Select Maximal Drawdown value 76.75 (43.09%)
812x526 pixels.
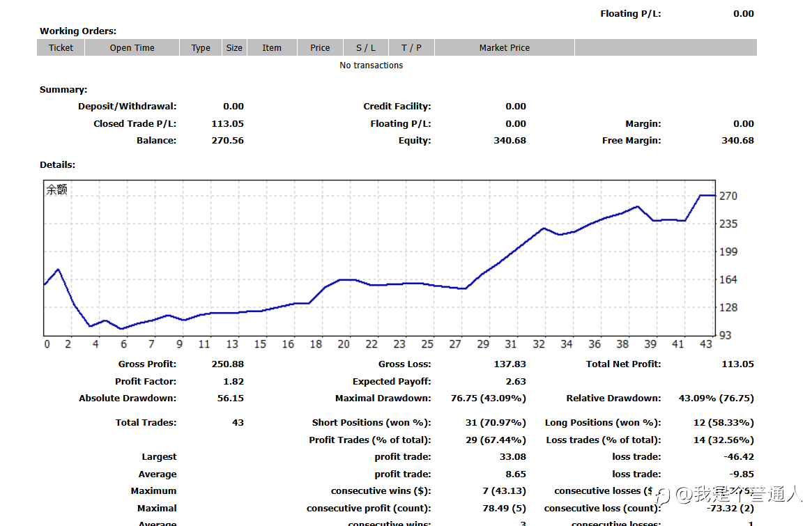pos(489,398)
